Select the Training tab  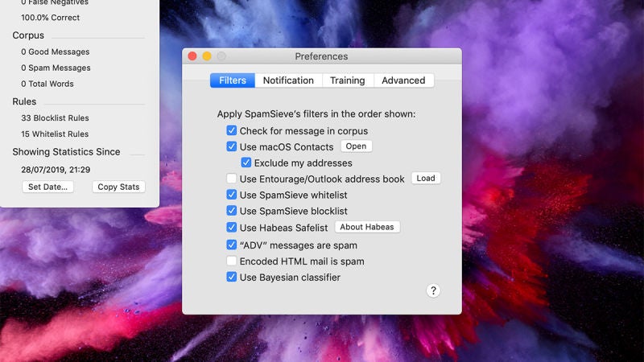coord(347,80)
